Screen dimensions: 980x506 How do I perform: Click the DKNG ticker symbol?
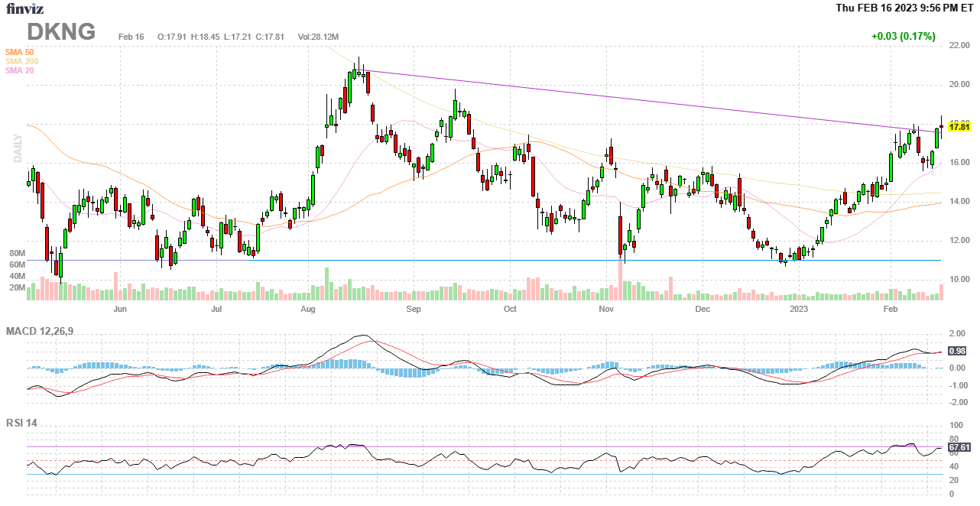[61, 32]
